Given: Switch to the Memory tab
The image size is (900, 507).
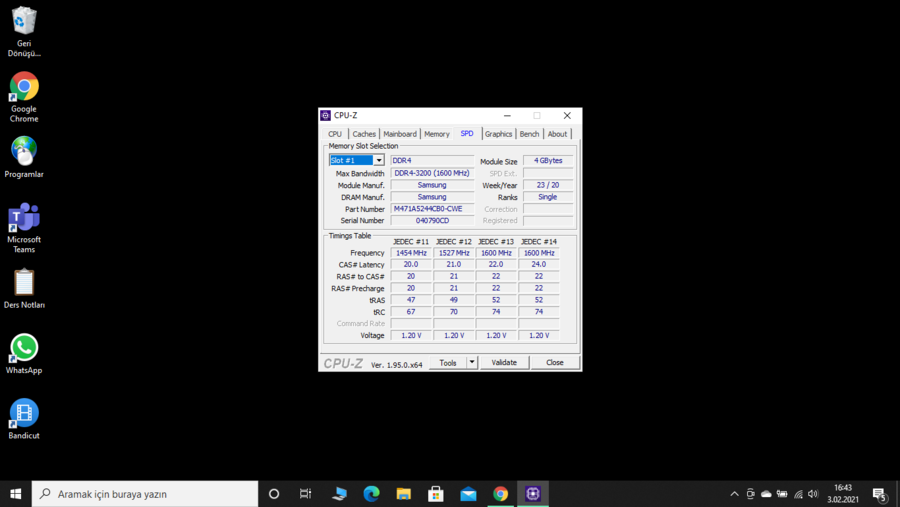Looking at the screenshot, I should point(437,134).
